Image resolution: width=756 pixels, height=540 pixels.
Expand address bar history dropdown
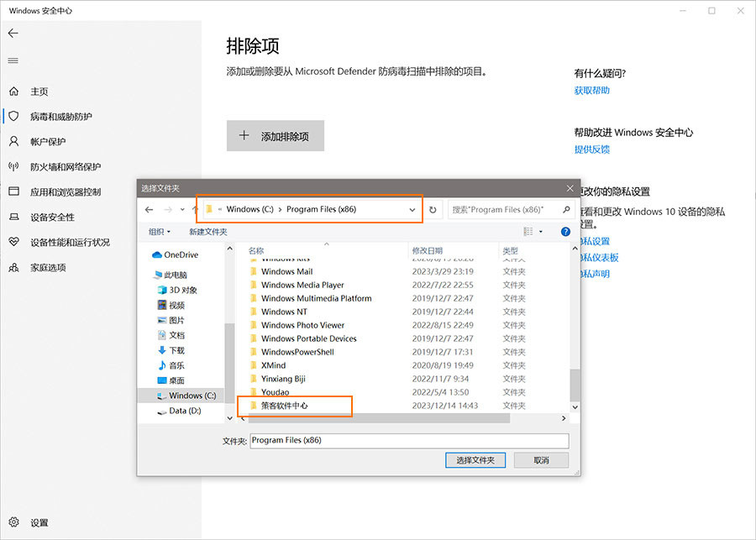click(412, 209)
